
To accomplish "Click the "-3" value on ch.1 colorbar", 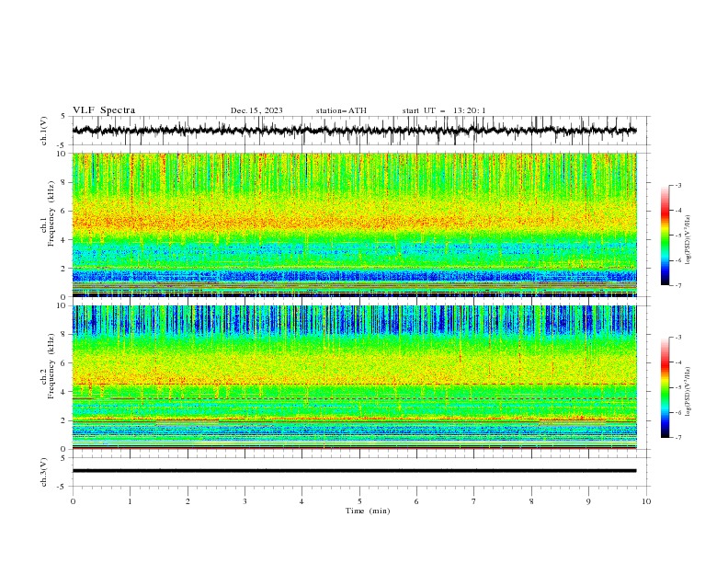I will pyautogui.click(x=678, y=185).
